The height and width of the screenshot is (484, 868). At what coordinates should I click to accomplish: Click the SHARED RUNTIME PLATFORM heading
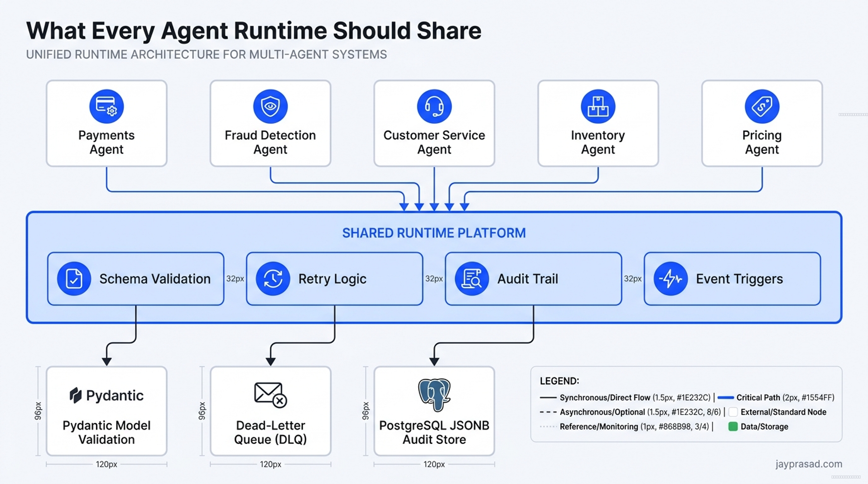point(434,233)
